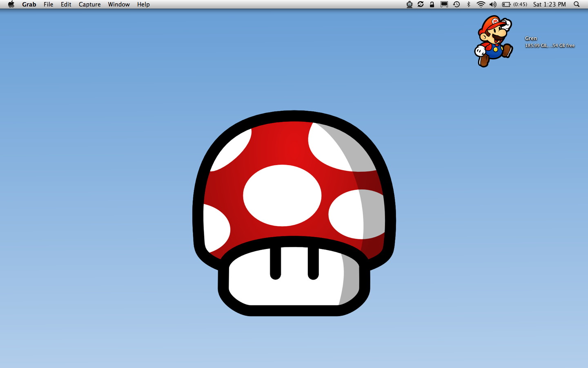The image size is (588, 368).
Task: Click the Gren drive label
Action: click(531, 38)
